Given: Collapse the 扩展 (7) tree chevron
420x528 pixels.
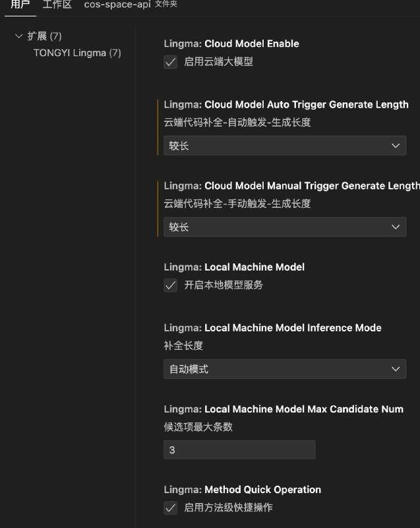Looking at the screenshot, I should [18, 36].
